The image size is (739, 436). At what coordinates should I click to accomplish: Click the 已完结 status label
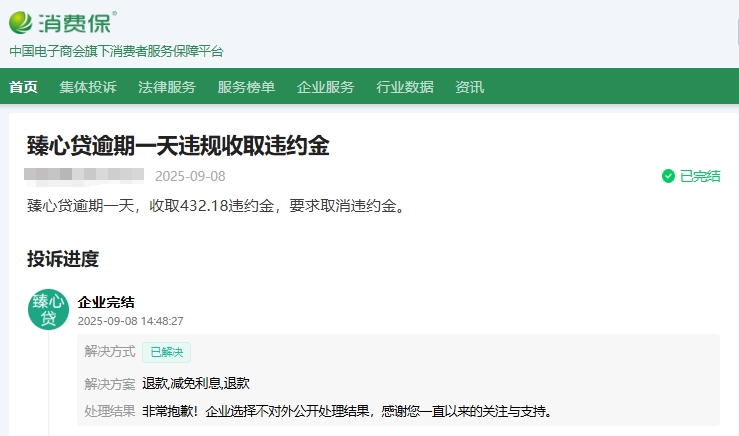(x=700, y=176)
